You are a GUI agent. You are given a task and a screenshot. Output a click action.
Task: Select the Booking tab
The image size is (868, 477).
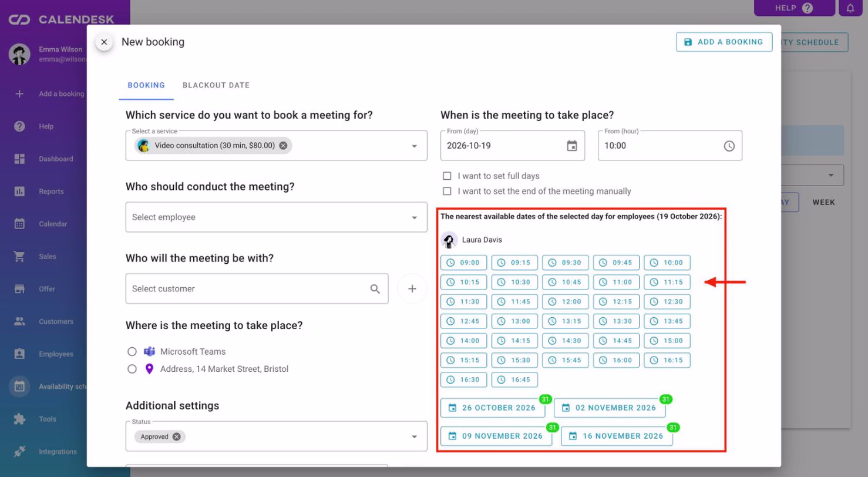[146, 85]
